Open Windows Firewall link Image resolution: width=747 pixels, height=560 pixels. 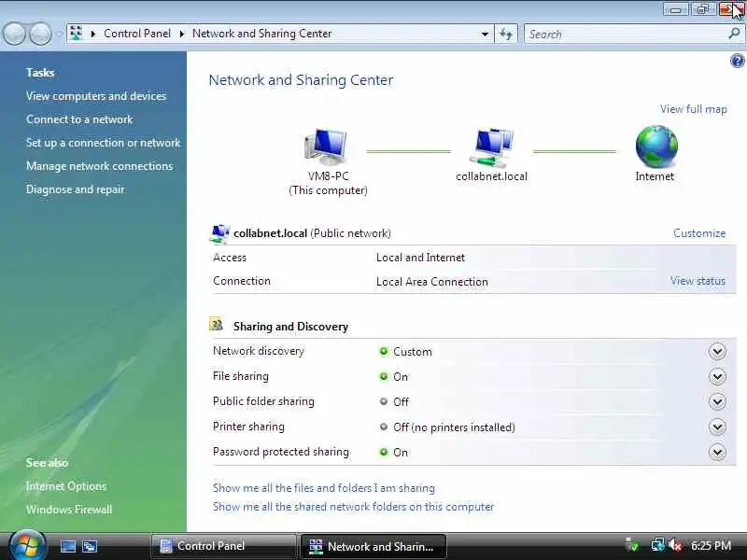pos(69,510)
